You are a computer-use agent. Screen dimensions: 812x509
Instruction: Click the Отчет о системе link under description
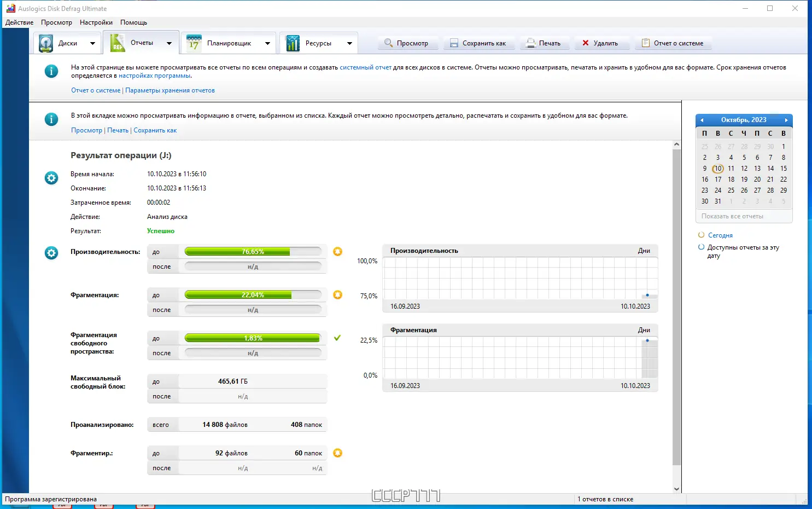click(96, 90)
